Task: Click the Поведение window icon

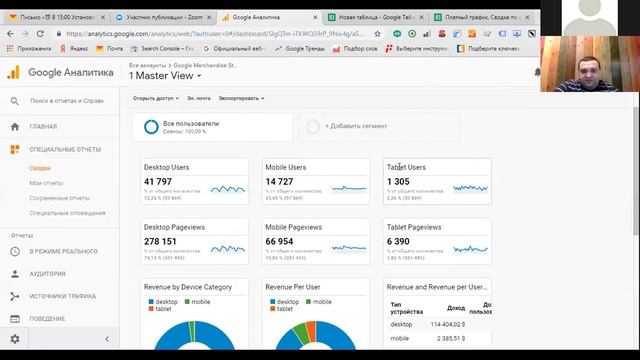Action: pos(15,319)
